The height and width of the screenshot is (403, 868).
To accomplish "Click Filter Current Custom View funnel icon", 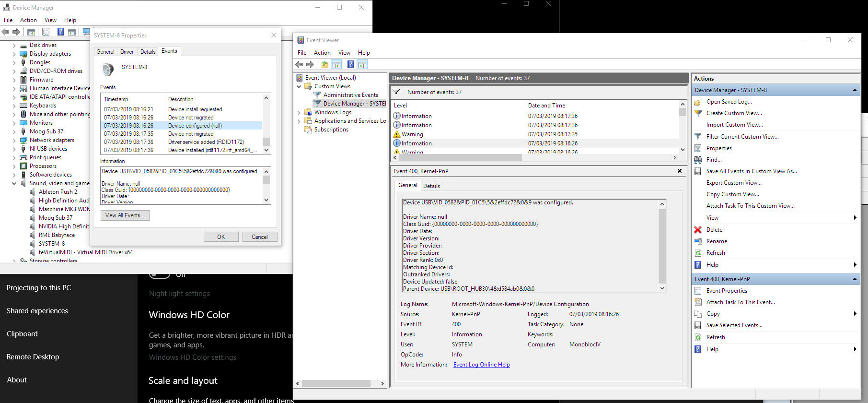I will pos(698,137).
